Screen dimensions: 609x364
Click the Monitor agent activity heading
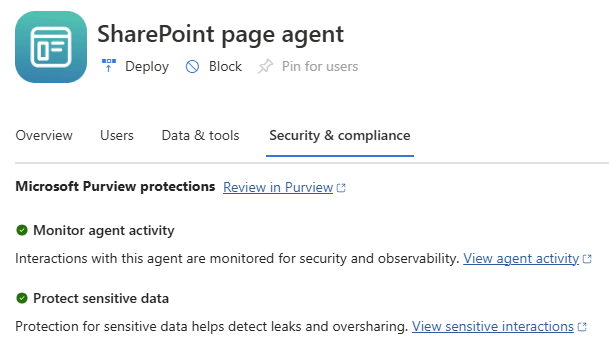pyautogui.click(x=104, y=230)
